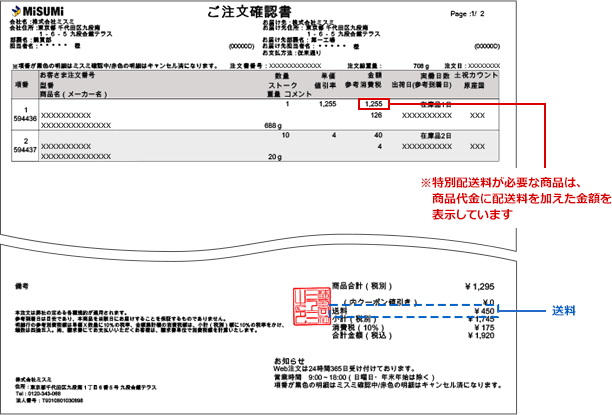Click the 在庫品2日 lead time
The image size is (612, 415).
pyautogui.click(x=436, y=136)
